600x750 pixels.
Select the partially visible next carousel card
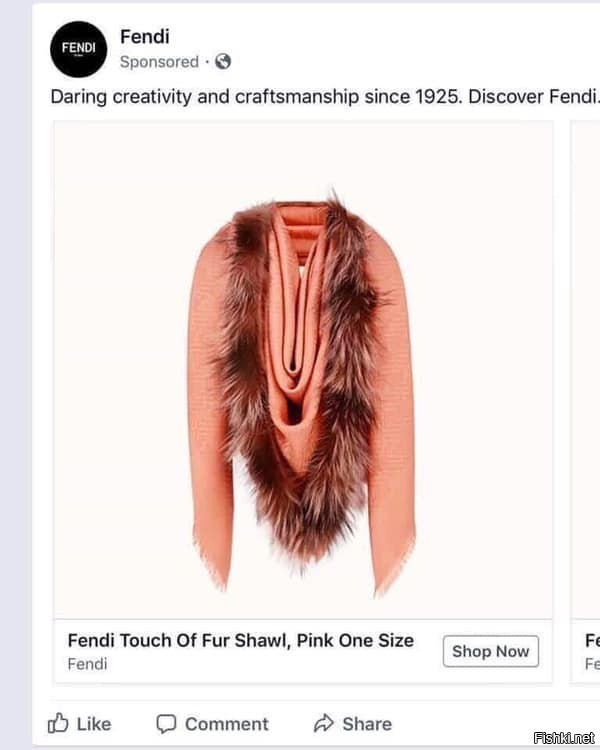click(586, 402)
